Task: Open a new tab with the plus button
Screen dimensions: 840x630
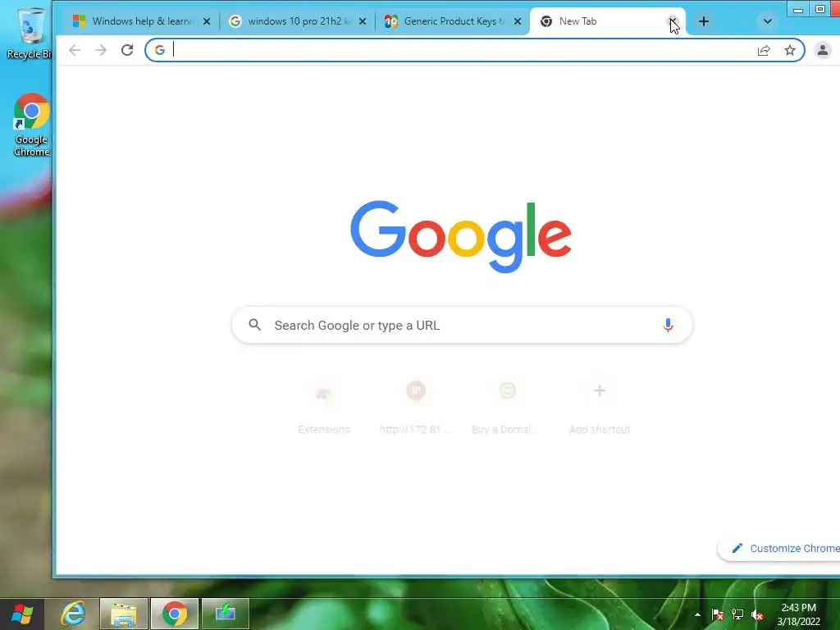Action: (x=703, y=21)
